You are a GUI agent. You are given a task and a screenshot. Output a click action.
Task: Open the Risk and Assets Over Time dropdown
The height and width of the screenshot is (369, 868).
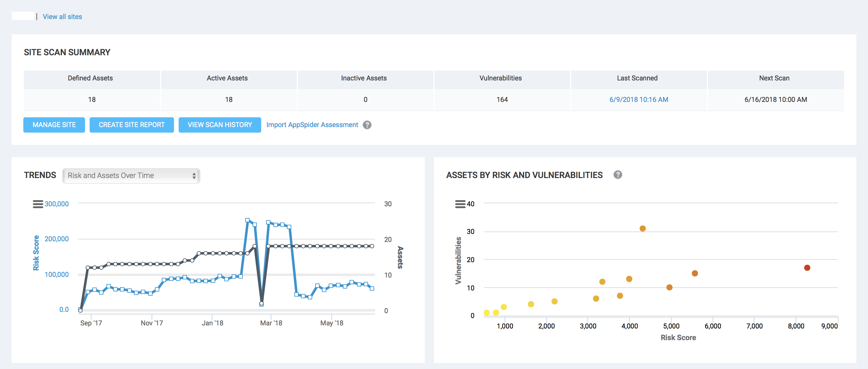[131, 176]
